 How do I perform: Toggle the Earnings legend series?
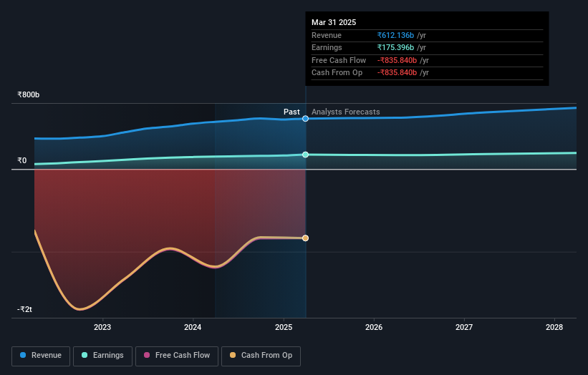point(102,356)
